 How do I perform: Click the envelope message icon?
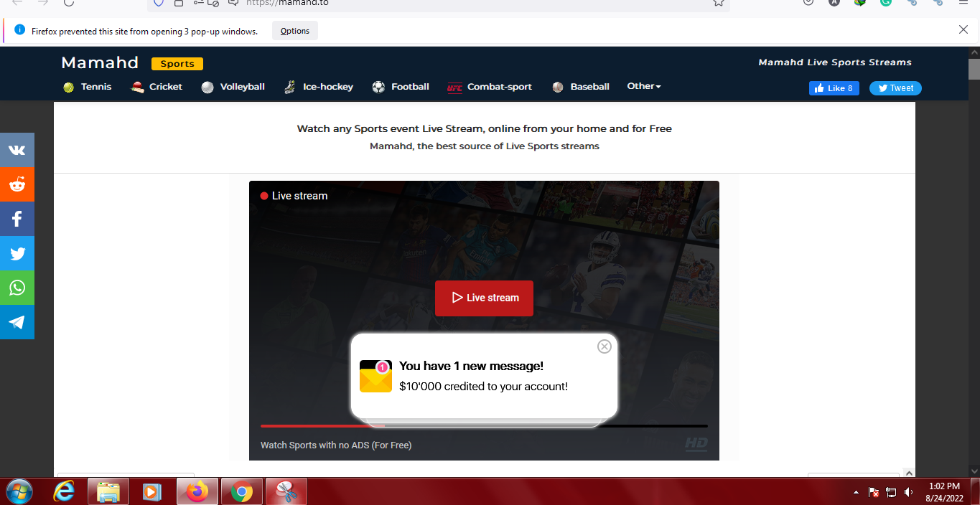click(375, 377)
